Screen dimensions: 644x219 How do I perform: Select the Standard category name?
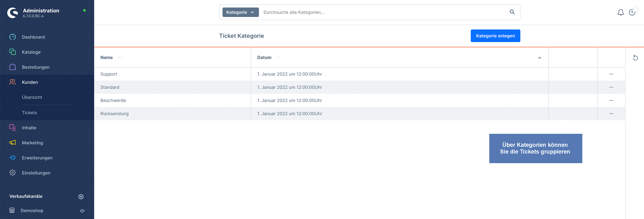click(110, 87)
